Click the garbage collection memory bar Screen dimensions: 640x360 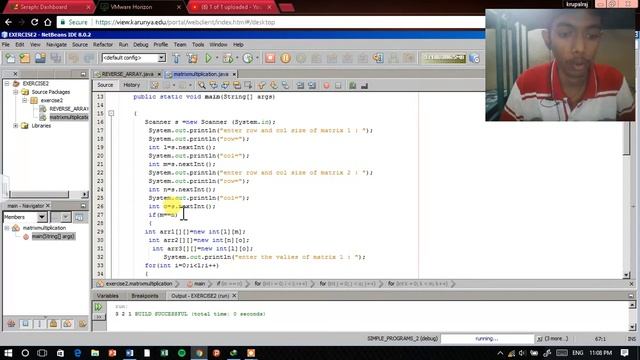click(444, 58)
